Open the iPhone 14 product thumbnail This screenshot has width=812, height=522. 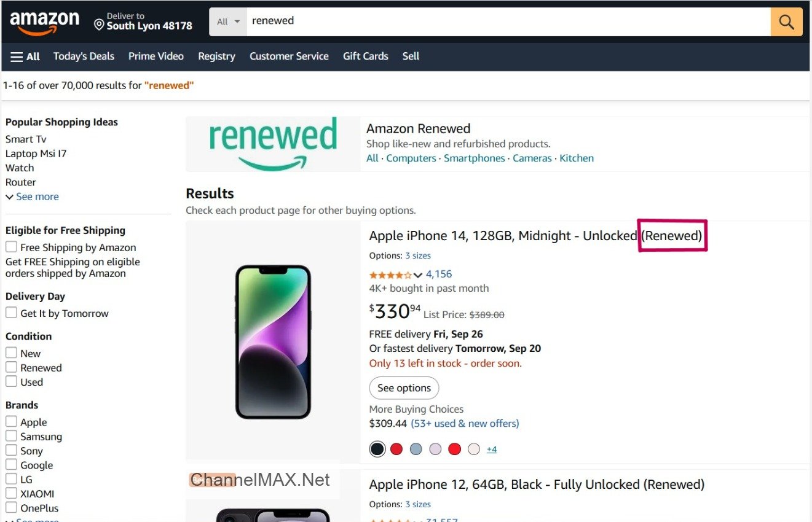pos(272,341)
